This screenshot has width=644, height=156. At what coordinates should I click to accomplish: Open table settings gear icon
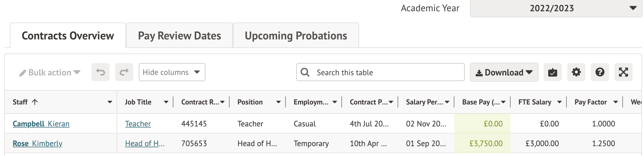576,72
